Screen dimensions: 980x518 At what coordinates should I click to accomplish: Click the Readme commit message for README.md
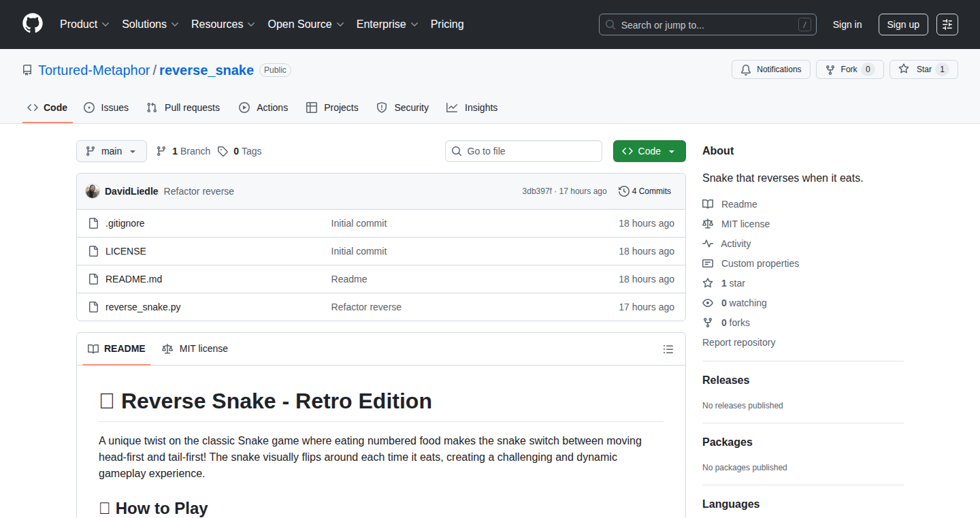(x=349, y=279)
